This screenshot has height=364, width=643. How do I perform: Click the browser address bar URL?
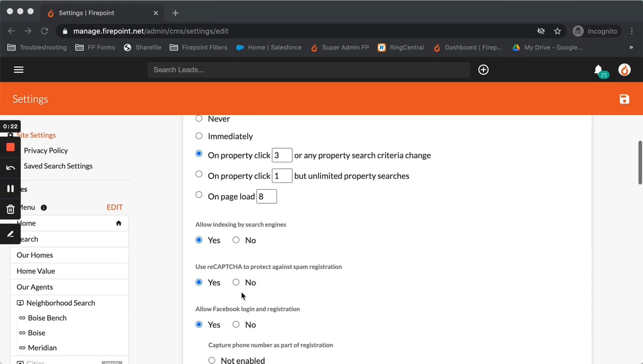pyautogui.click(x=151, y=31)
